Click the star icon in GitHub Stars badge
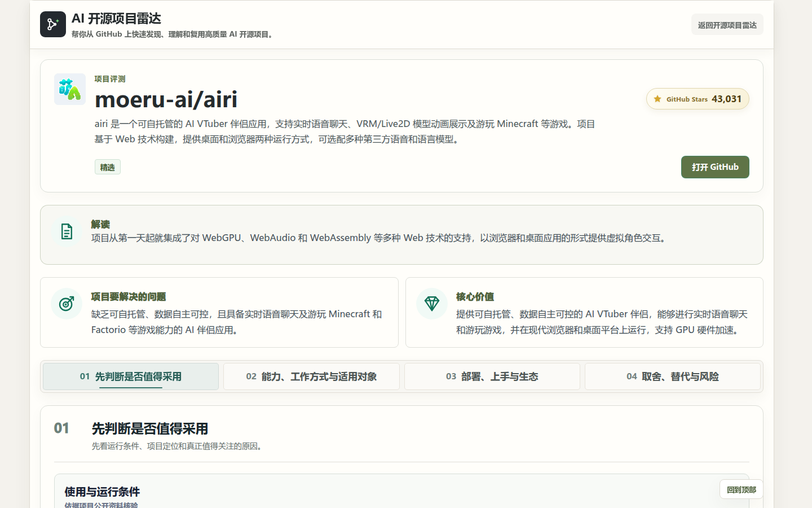This screenshot has width=812, height=508. 657,99
